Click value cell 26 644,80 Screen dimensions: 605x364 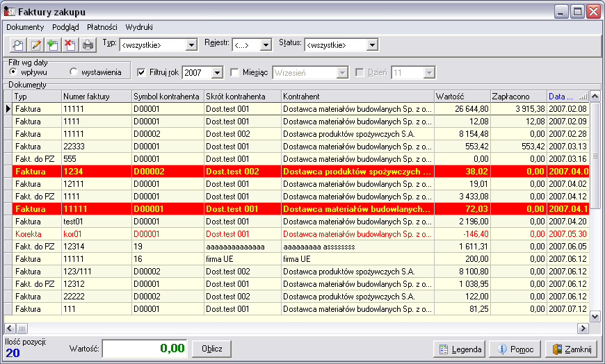(x=462, y=109)
